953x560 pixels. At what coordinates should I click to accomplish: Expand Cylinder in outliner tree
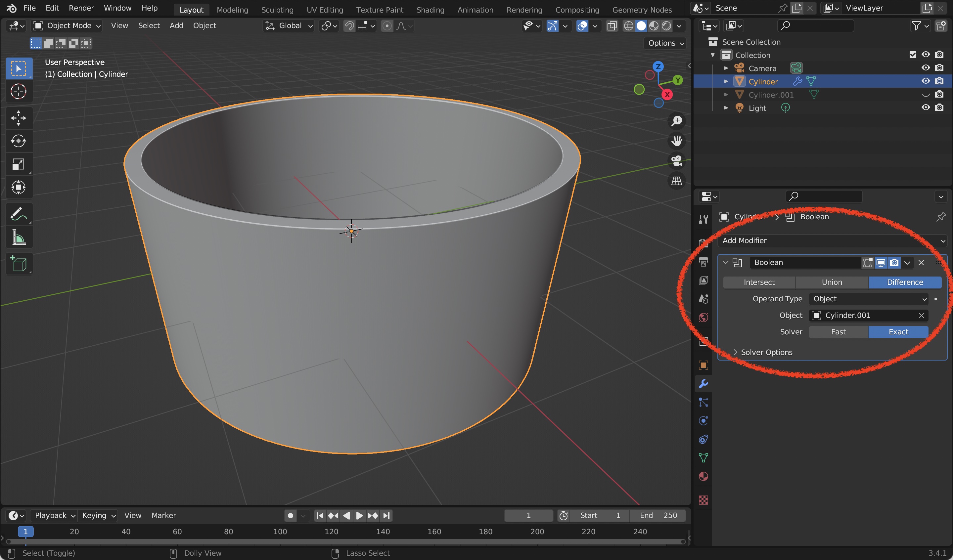tap(726, 81)
